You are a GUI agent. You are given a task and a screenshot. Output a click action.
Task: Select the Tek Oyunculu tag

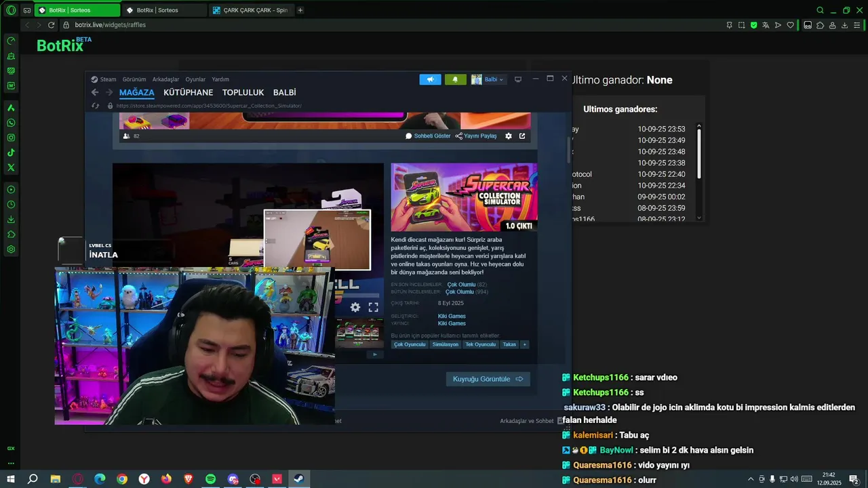[x=480, y=344]
